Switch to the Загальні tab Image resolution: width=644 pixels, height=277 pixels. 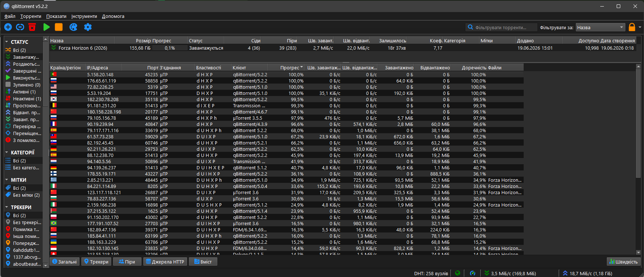65,262
